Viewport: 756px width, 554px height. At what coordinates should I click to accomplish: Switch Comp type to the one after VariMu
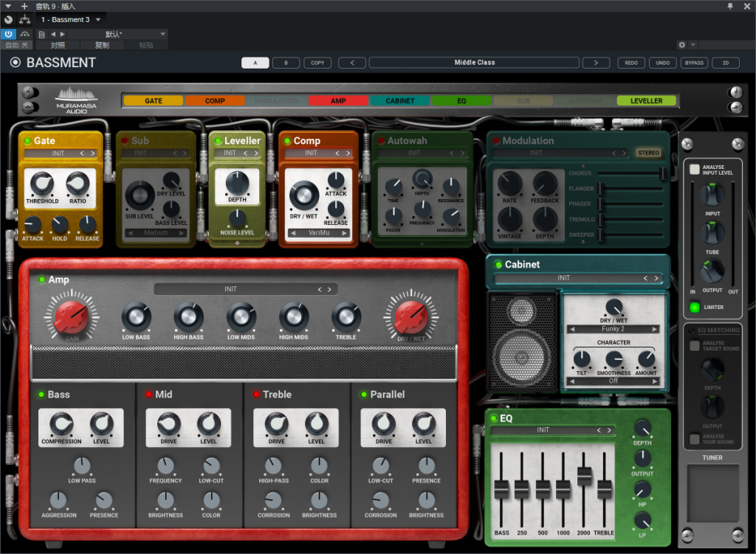(x=345, y=232)
